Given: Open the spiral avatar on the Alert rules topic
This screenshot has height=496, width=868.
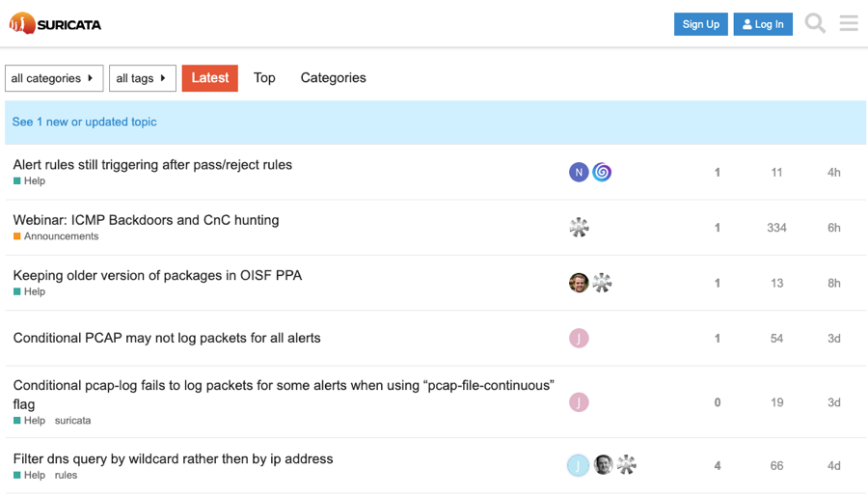Looking at the screenshot, I should pyautogui.click(x=602, y=172).
